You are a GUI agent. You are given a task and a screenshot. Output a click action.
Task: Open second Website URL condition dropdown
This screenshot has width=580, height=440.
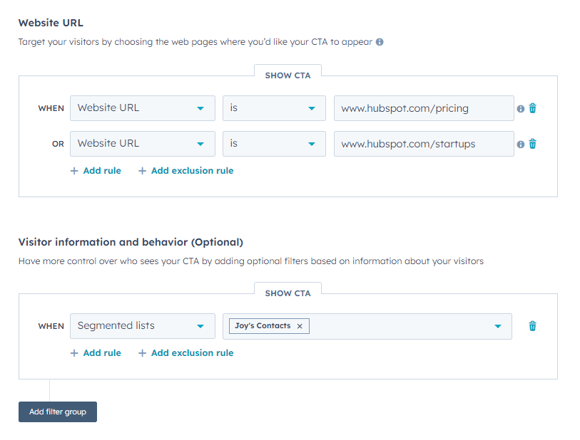142,143
